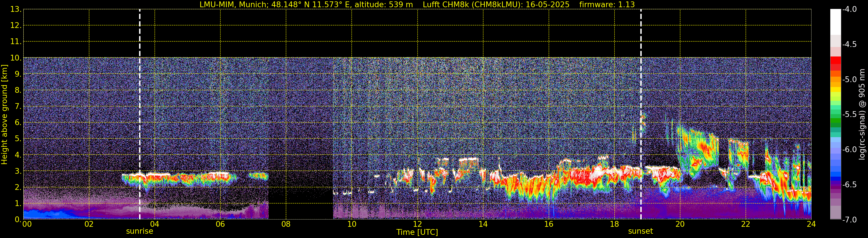
Task: Click time axis tick label 08
Action: [286, 224]
